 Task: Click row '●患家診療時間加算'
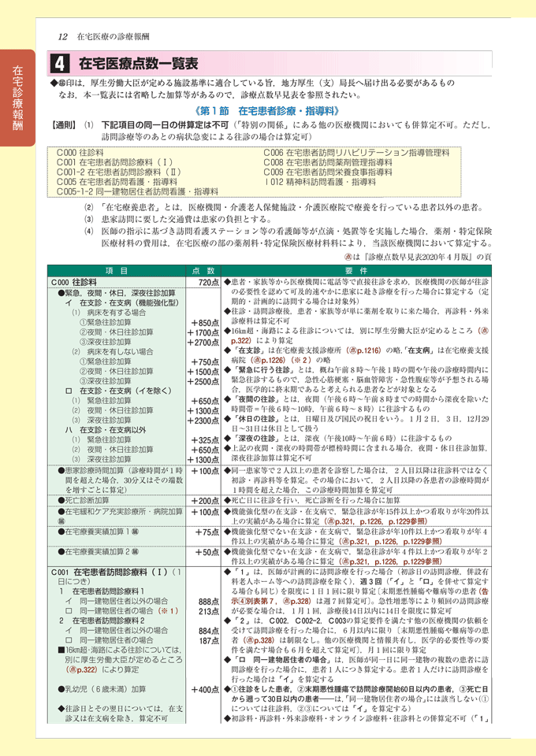tap(121, 480)
